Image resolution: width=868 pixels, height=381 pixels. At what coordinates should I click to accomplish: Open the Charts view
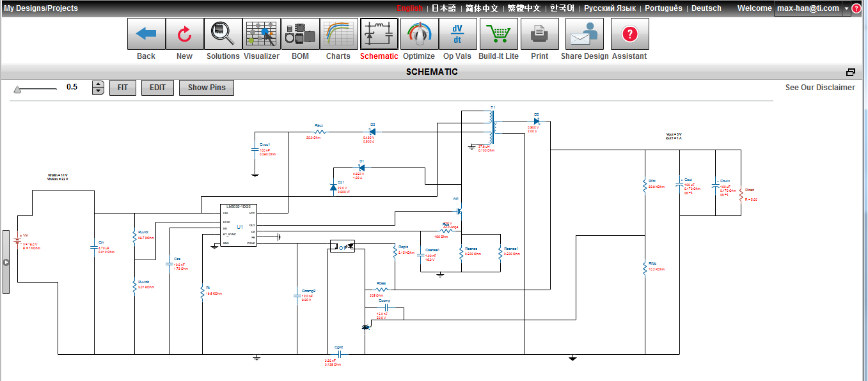point(339,34)
